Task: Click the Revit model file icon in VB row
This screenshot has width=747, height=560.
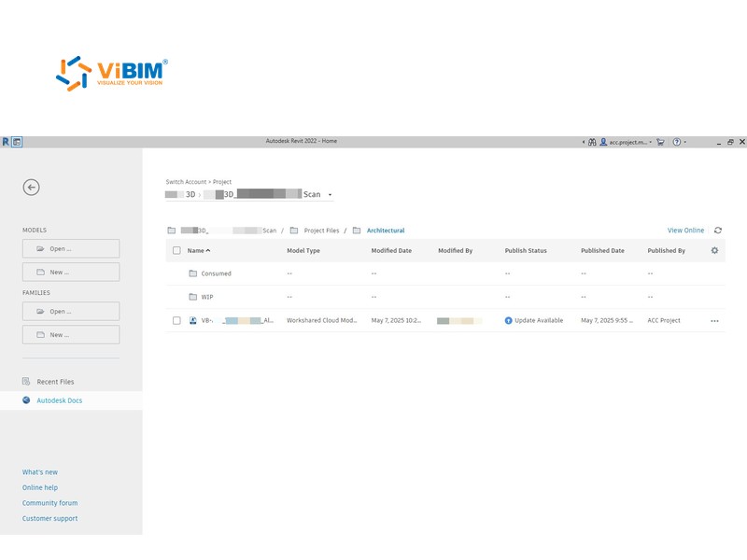Action: tap(193, 320)
